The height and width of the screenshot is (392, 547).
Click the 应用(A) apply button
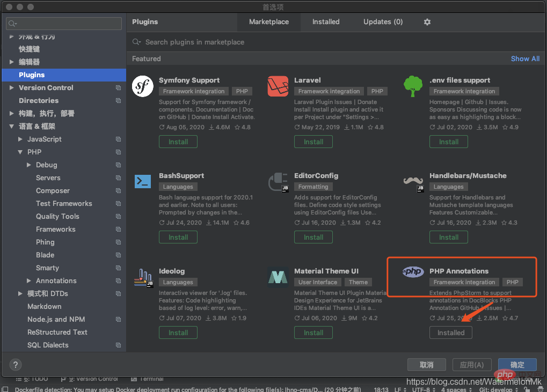[x=472, y=365]
